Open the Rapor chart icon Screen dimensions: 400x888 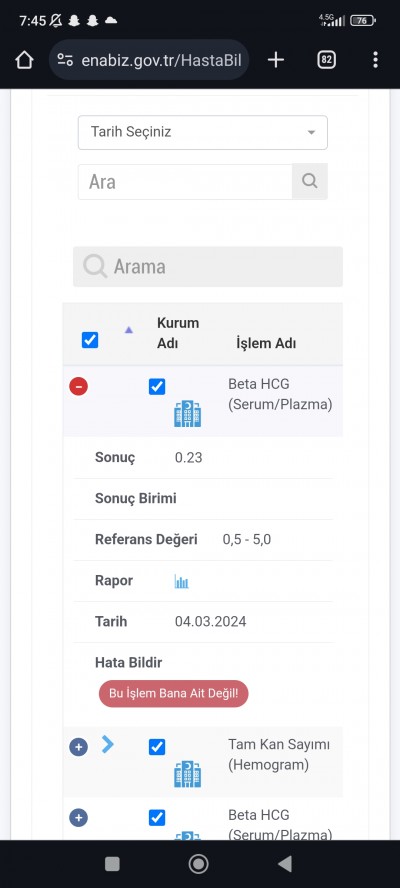coord(181,581)
